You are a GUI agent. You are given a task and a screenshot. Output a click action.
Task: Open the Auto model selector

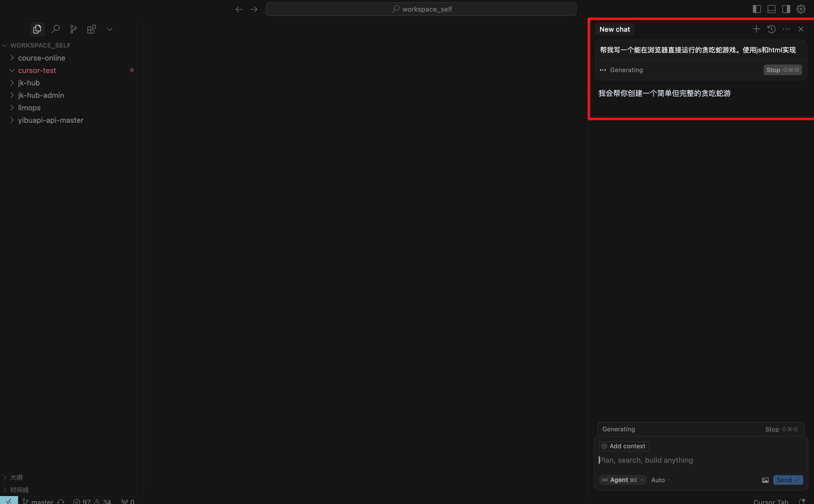coord(660,480)
